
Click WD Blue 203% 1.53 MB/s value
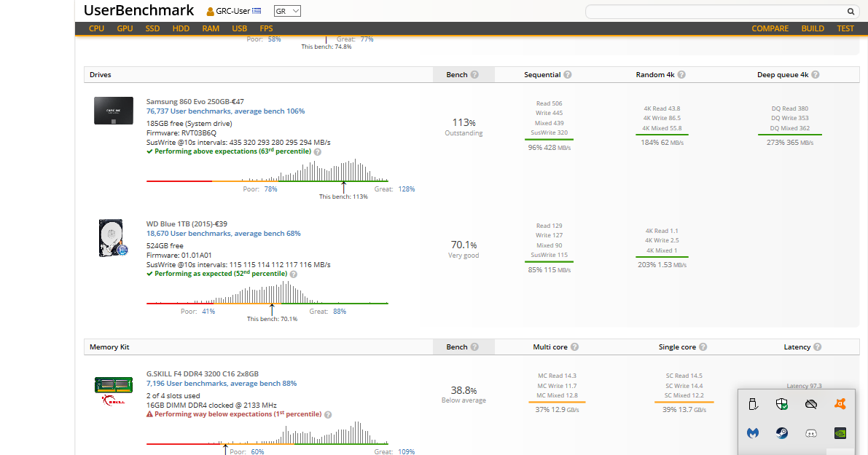click(x=662, y=265)
